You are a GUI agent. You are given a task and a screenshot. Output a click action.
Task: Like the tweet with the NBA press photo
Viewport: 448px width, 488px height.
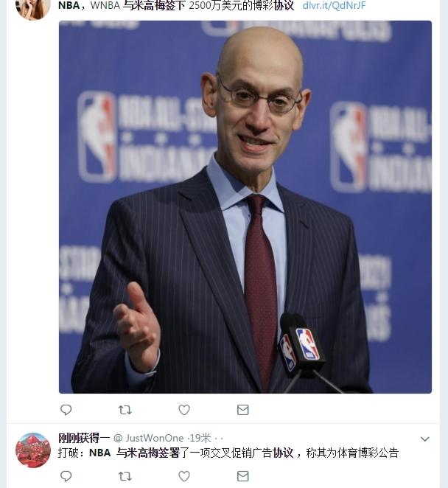(184, 410)
